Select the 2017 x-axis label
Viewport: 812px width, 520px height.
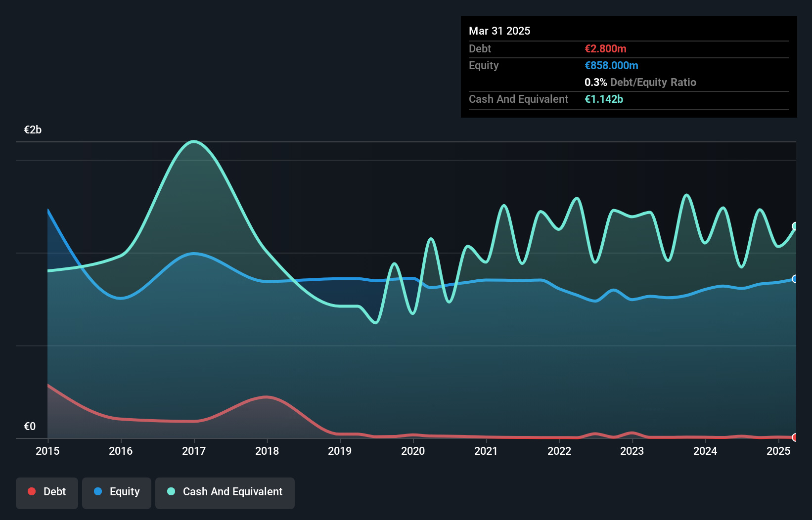click(x=194, y=451)
